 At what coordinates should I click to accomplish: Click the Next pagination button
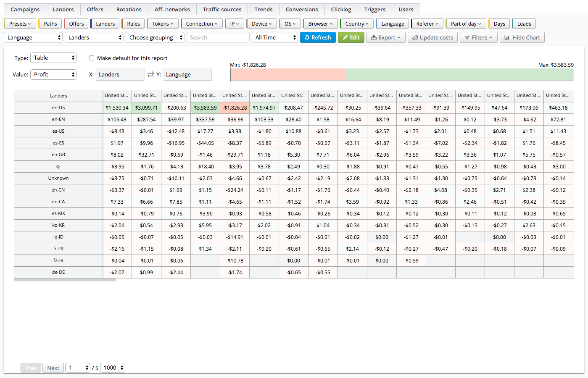[x=53, y=367]
